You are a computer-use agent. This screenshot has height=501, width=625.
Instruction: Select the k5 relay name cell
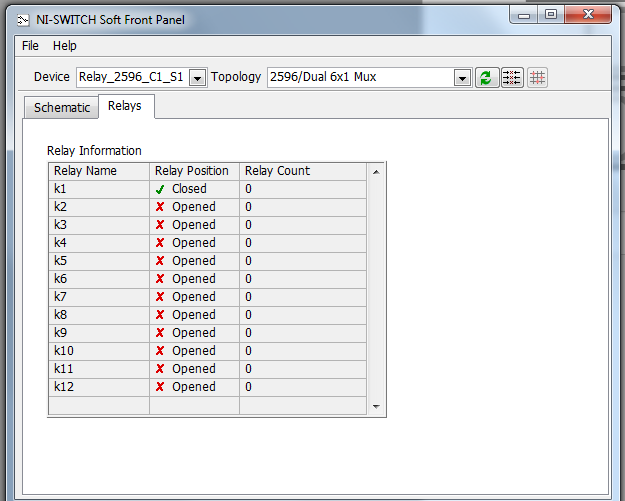tap(99, 261)
